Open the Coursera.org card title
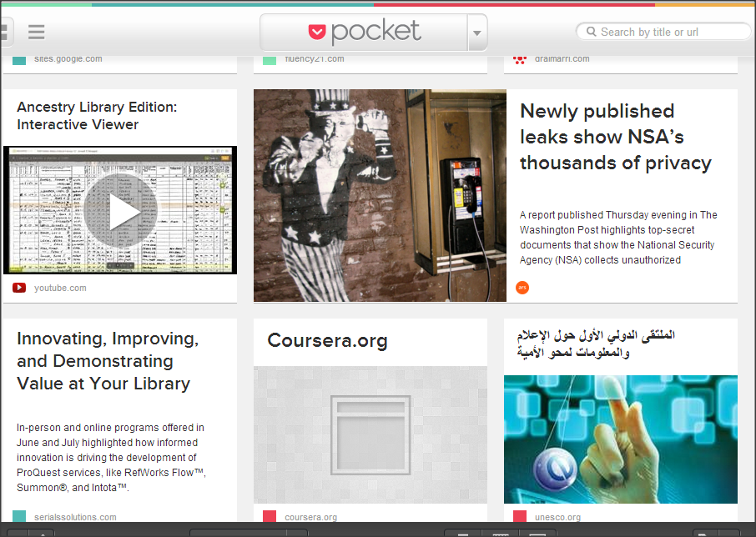The width and height of the screenshot is (756, 537). pos(327,340)
